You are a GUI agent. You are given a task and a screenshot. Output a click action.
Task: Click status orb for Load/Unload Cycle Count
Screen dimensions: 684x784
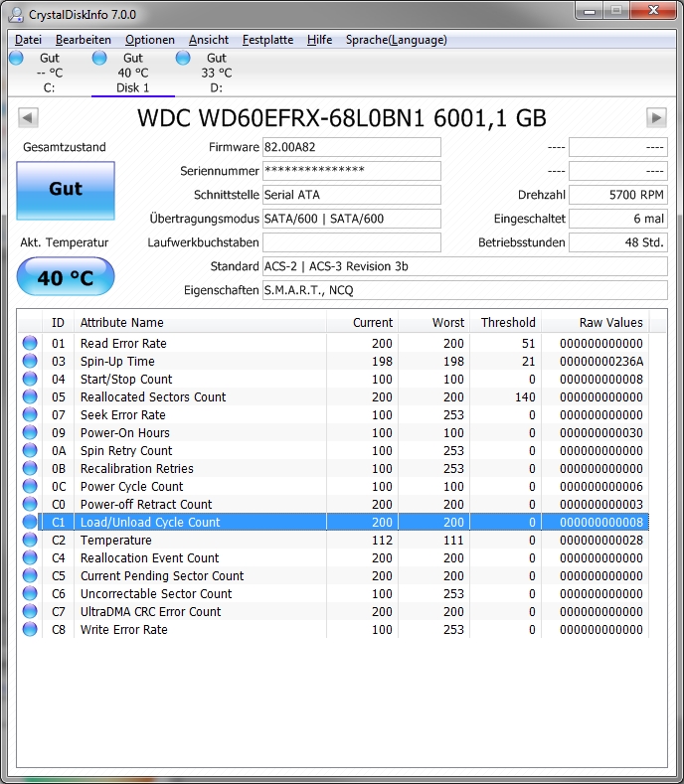(x=30, y=522)
